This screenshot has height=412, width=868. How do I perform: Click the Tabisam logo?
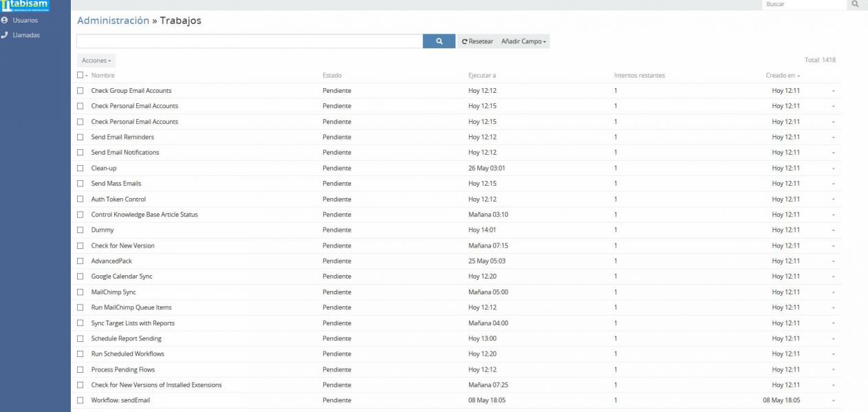(25, 6)
